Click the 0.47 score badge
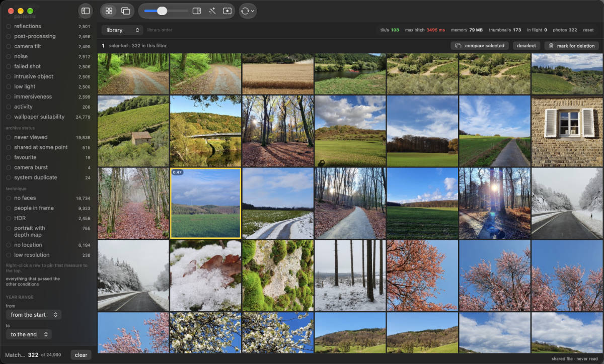Viewport: 604px width, 364px height. pyautogui.click(x=177, y=172)
